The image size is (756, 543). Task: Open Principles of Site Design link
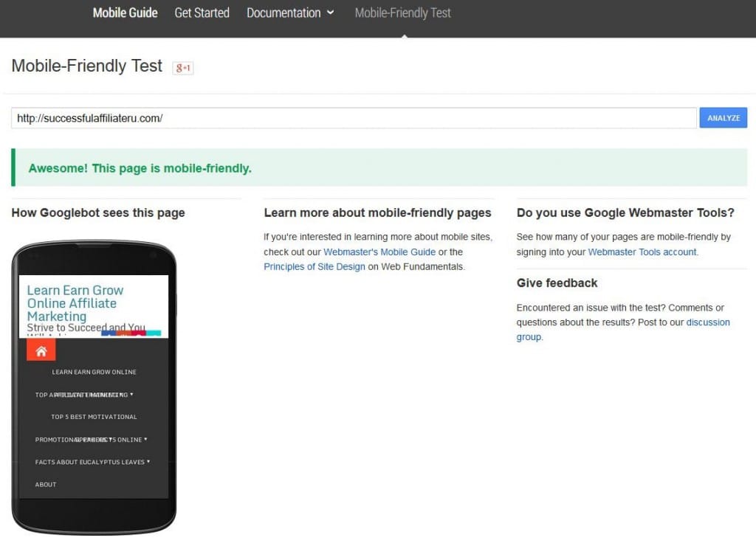pos(315,266)
